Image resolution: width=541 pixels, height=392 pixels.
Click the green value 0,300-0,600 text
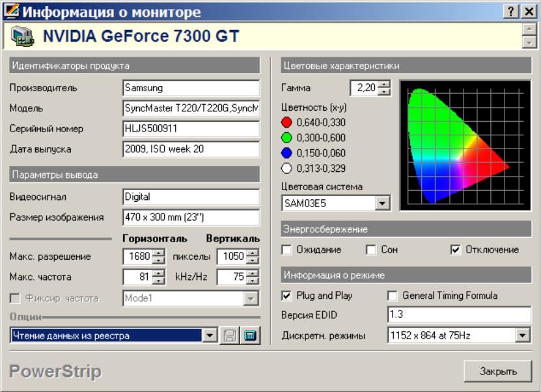[x=321, y=137]
